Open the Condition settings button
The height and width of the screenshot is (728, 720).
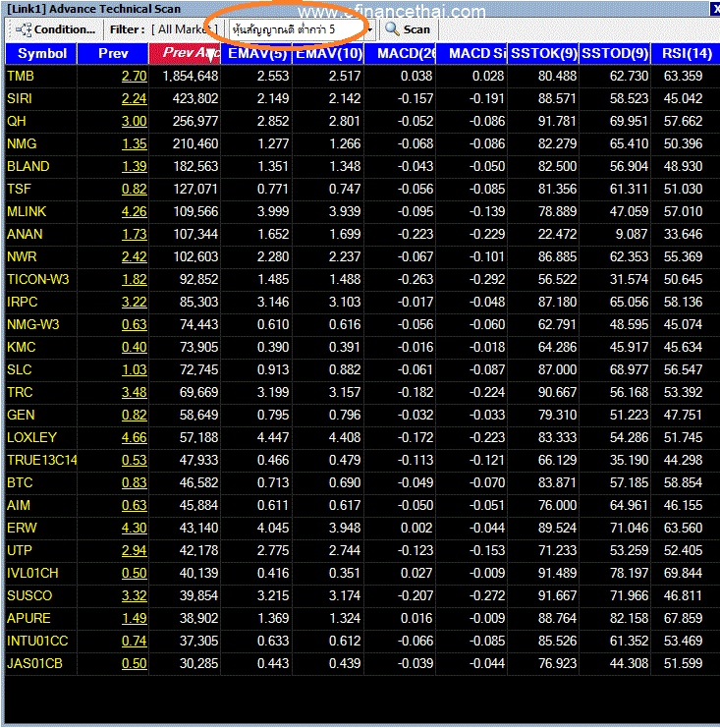[x=55, y=29]
